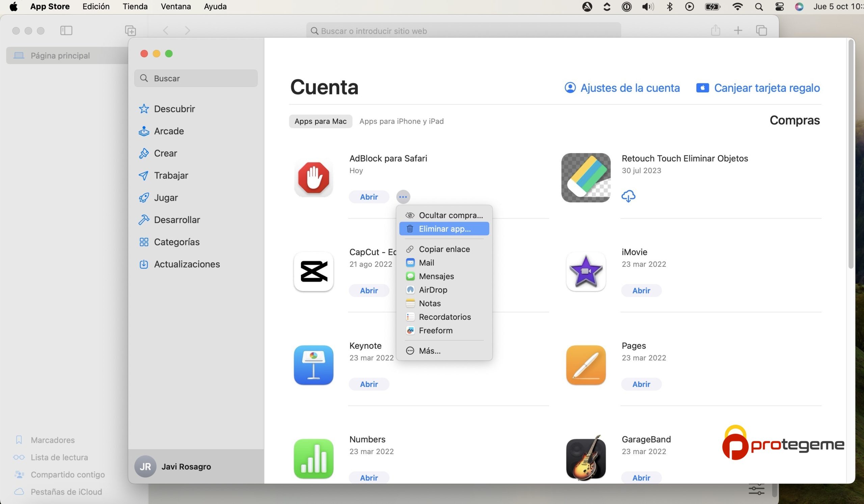Image resolution: width=864 pixels, height=504 pixels.
Task: Click the Safari customize sliders icon
Action: pos(756,489)
